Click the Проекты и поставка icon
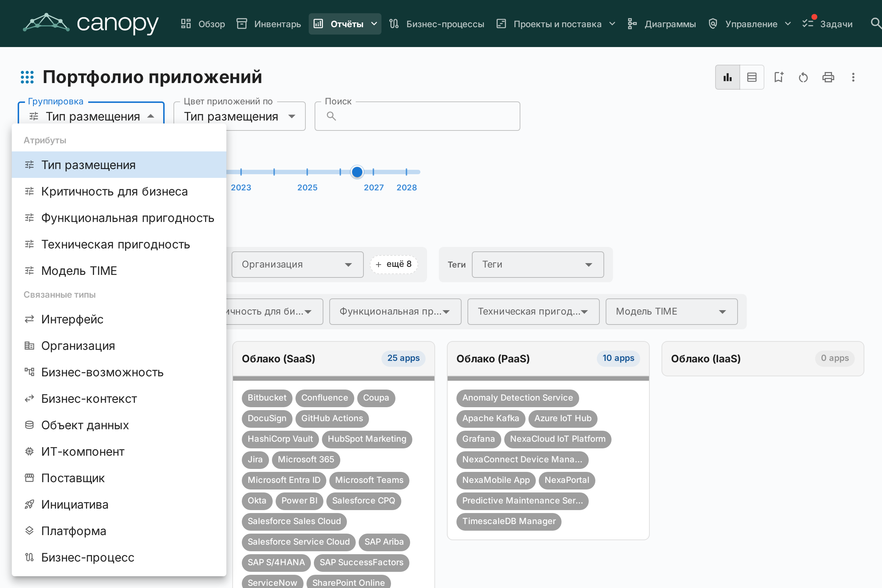 click(501, 24)
